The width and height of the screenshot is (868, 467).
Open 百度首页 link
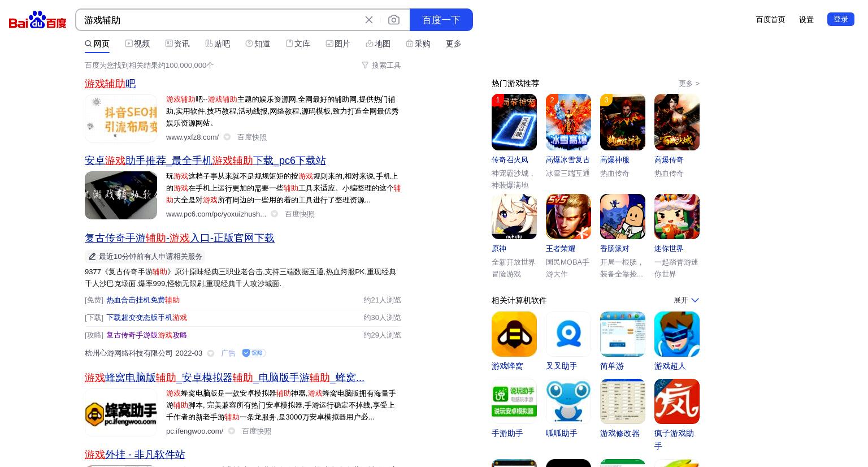point(770,19)
